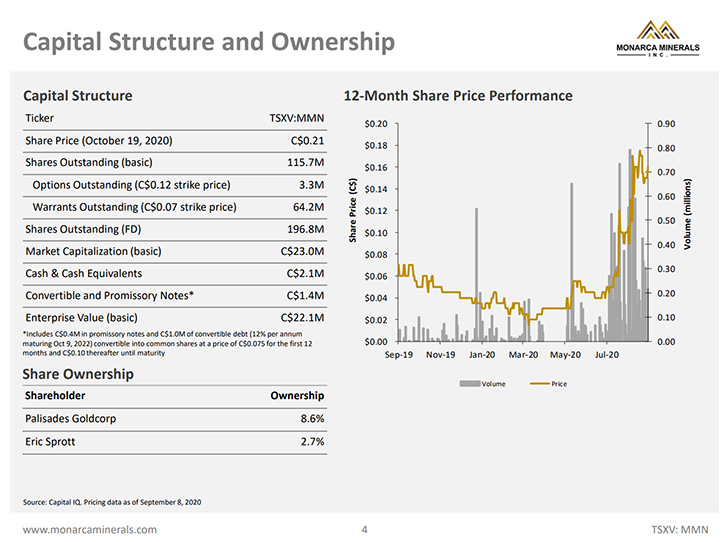725x542 pixels.
Task: Click the '196.8M' value
Action: 306,229
